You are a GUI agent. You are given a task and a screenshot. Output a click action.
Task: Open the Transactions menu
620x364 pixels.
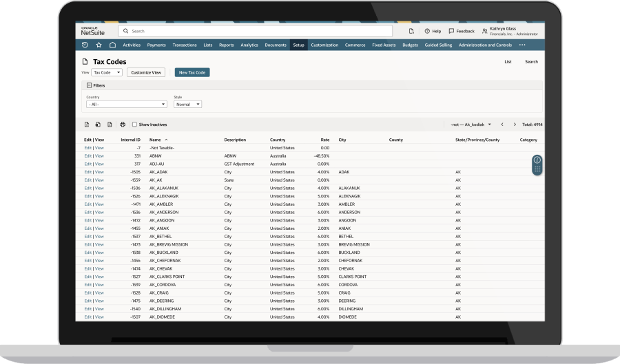pos(185,45)
